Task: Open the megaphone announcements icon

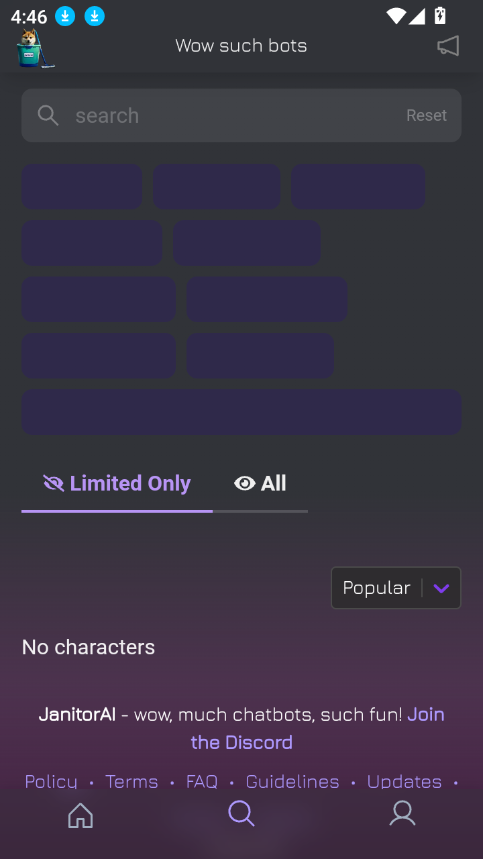Action: coord(448,46)
